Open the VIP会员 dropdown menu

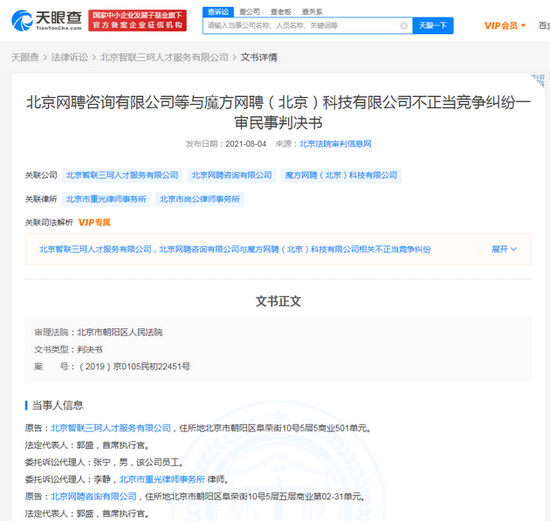point(505,26)
